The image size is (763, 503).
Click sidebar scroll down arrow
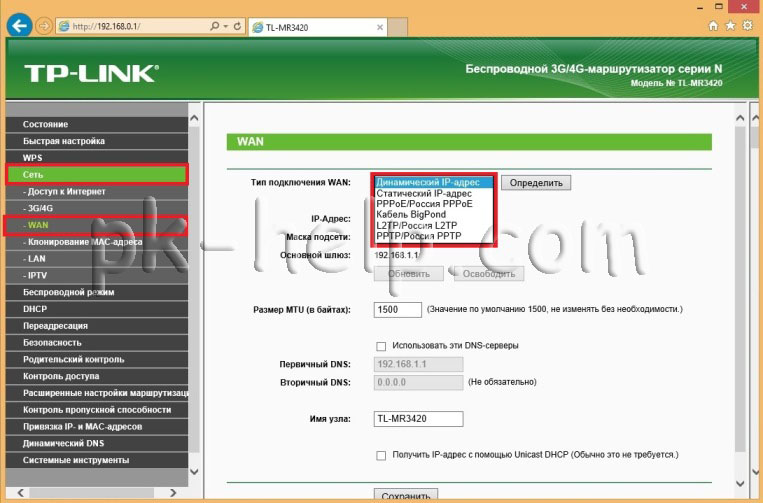coord(194,471)
